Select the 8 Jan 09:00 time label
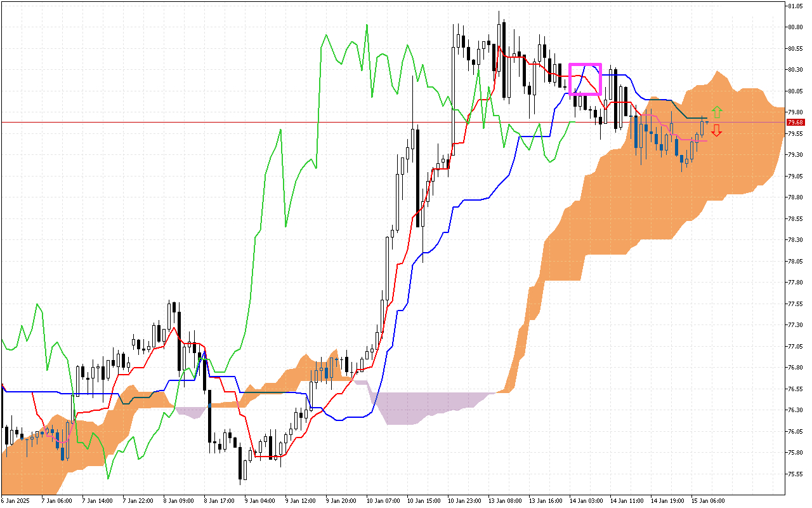Viewport: 812px width, 508px height. [180, 501]
